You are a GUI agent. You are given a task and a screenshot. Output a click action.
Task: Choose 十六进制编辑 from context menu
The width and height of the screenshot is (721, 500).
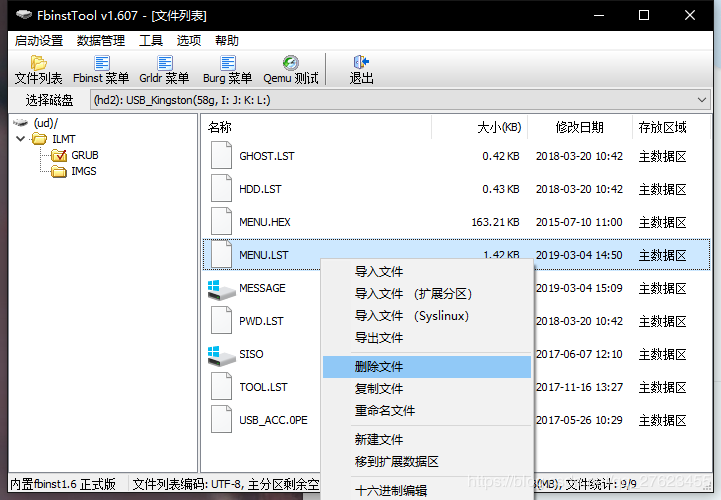(427, 490)
